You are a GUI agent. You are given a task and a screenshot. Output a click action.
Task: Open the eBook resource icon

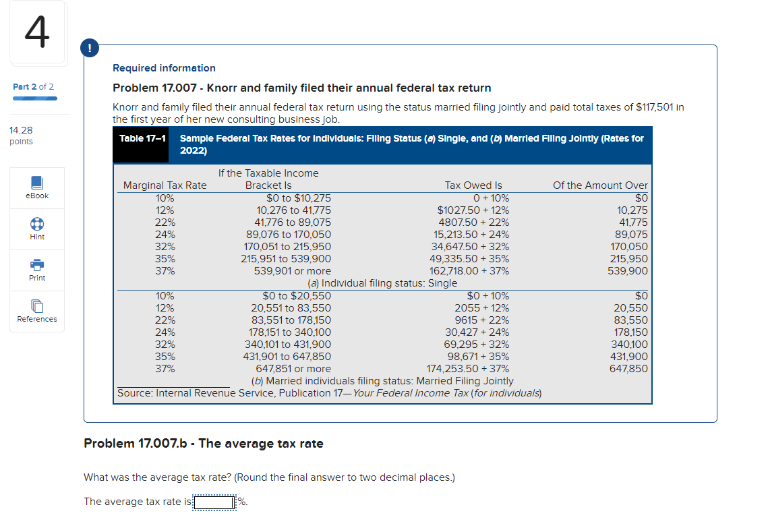pyautogui.click(x=36, y=183)
